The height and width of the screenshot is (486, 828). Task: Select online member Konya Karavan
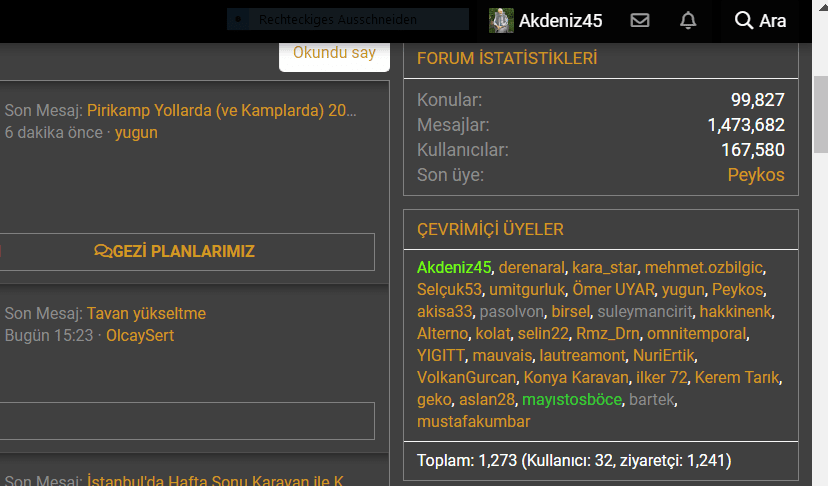(575, 378)
